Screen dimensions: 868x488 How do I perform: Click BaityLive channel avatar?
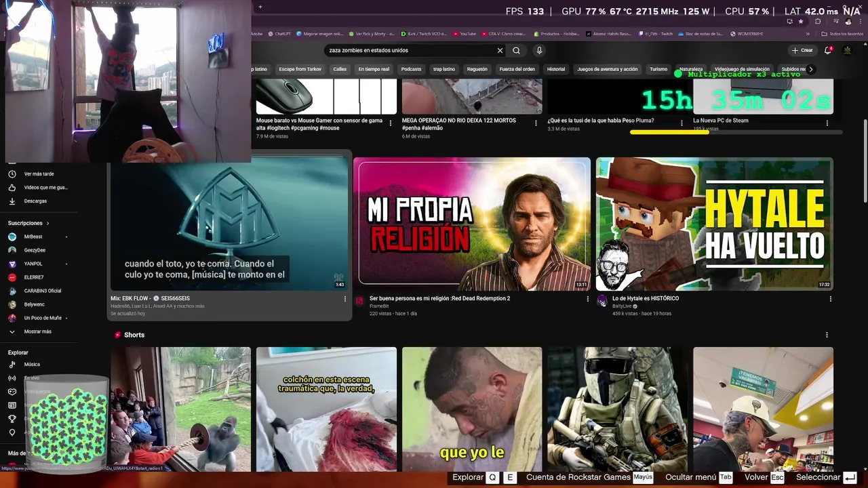click(602, 301)
